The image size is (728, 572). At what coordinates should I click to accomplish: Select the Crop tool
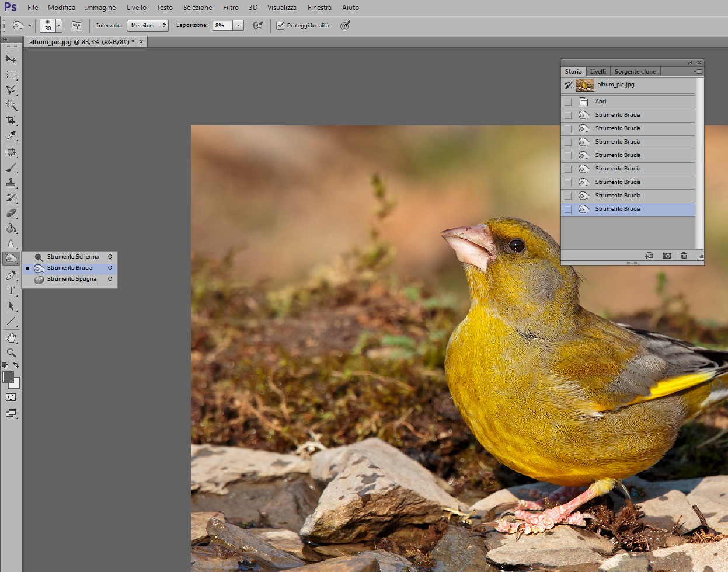click(11, 120)
